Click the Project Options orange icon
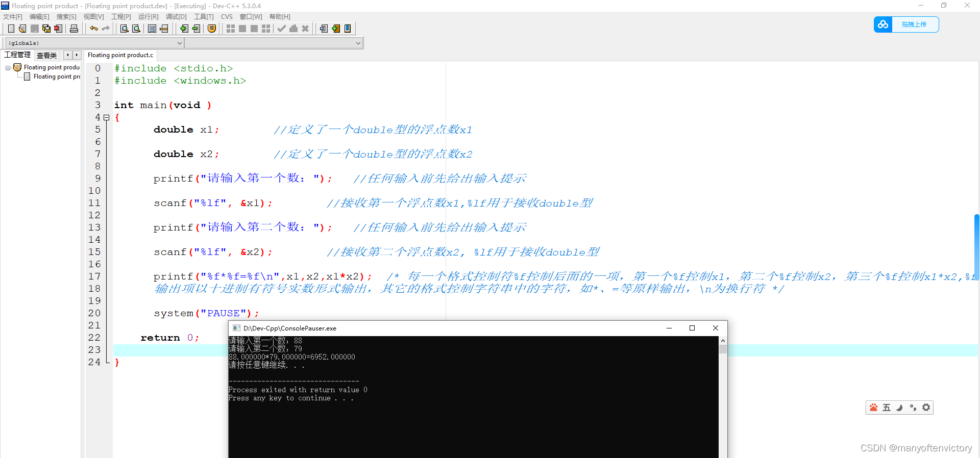 coord(212,29)
